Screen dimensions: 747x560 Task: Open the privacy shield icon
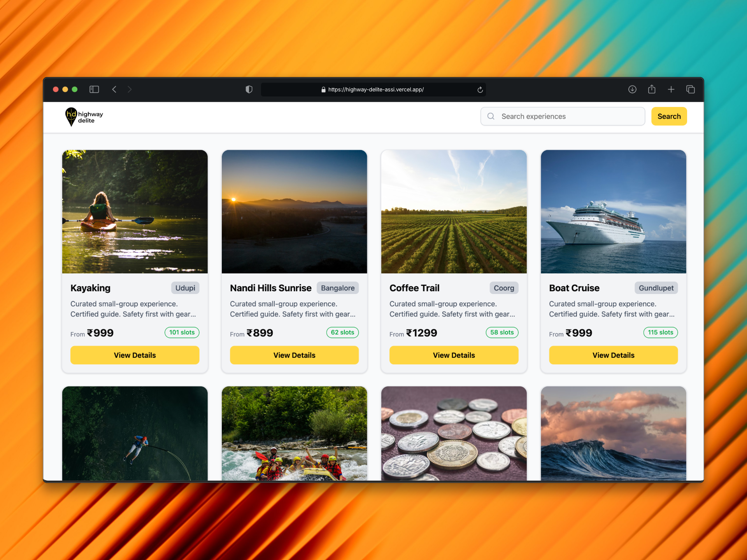point(249,89)
